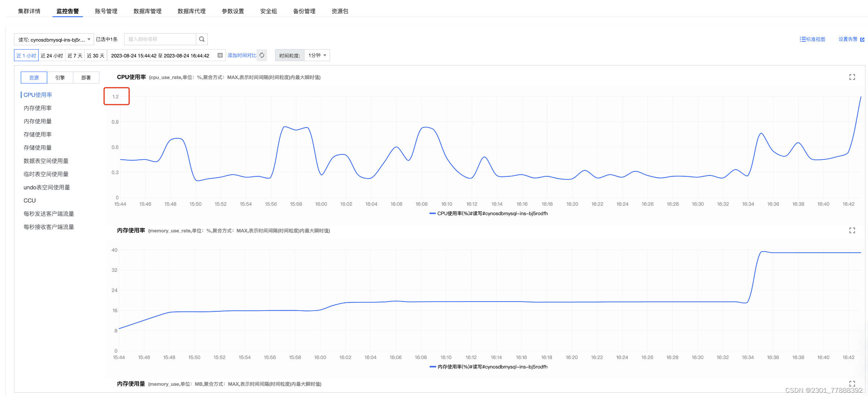Screen dimensions: 868x397
Task: Select 内存使用量 in metric list
Action: pyautogui.click(x=38, y=121)
